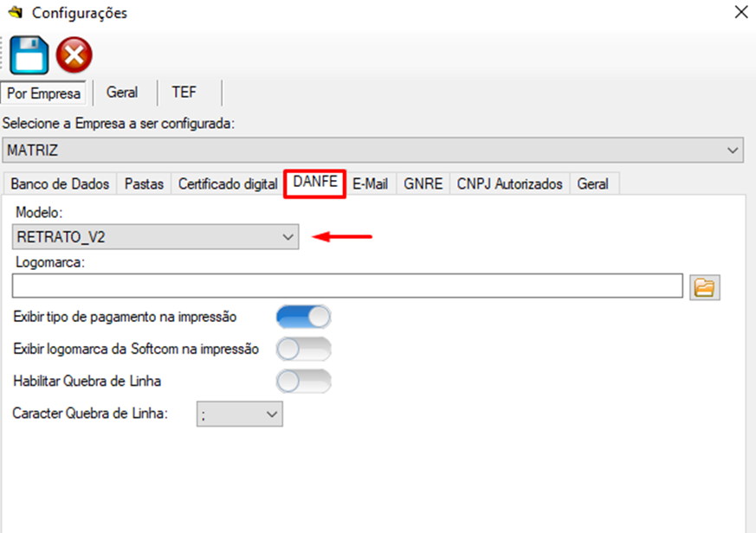
Task: Switch to the DANFE tab
Action: coord(315,183)
